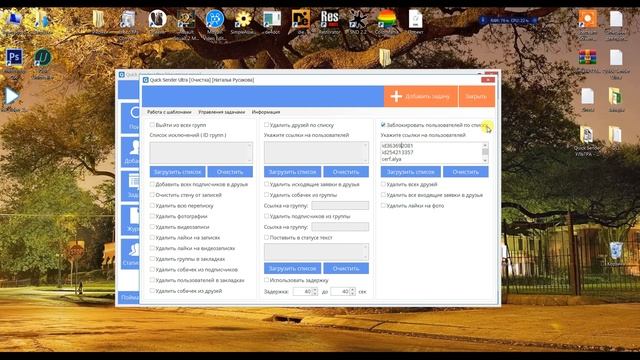Click Загрузить список under block users list

click(411, 172)
